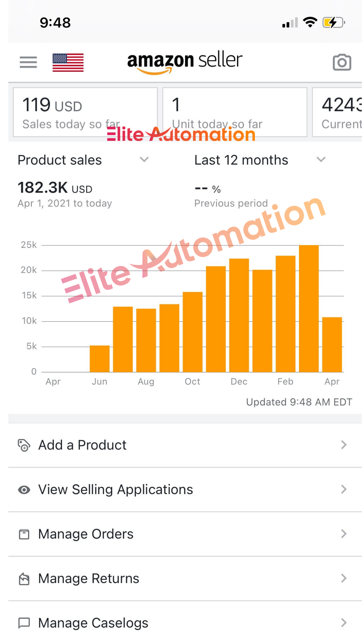362x644 pixels.
Task: Go to Manage Caselogs
Action: (93, 623)
